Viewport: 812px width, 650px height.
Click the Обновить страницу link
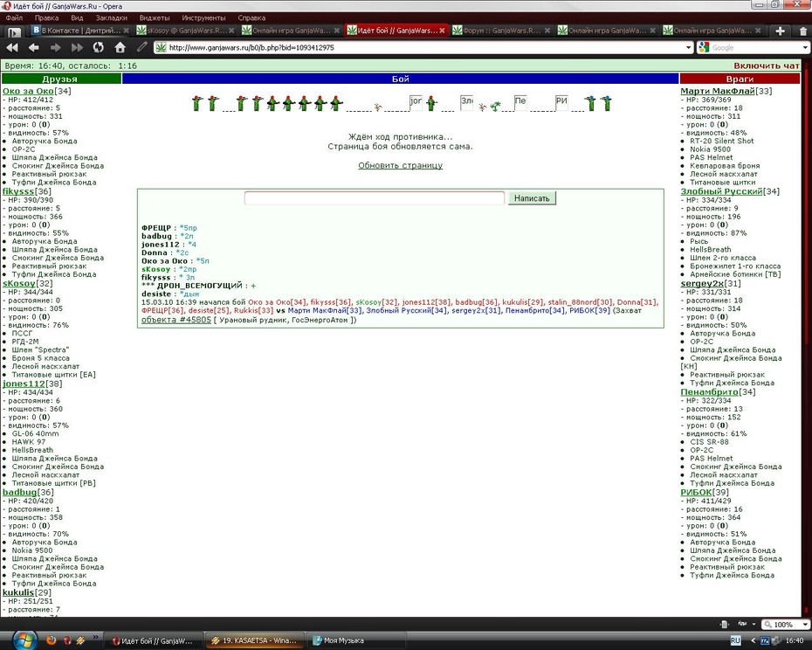tap(400, 165)
